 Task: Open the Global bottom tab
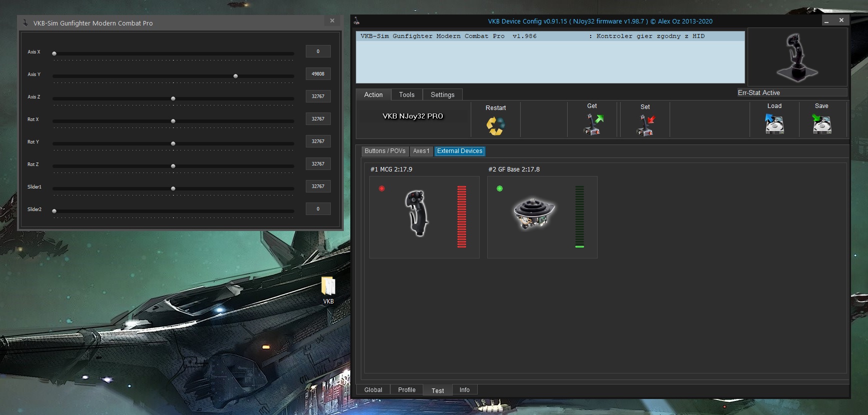373,390
